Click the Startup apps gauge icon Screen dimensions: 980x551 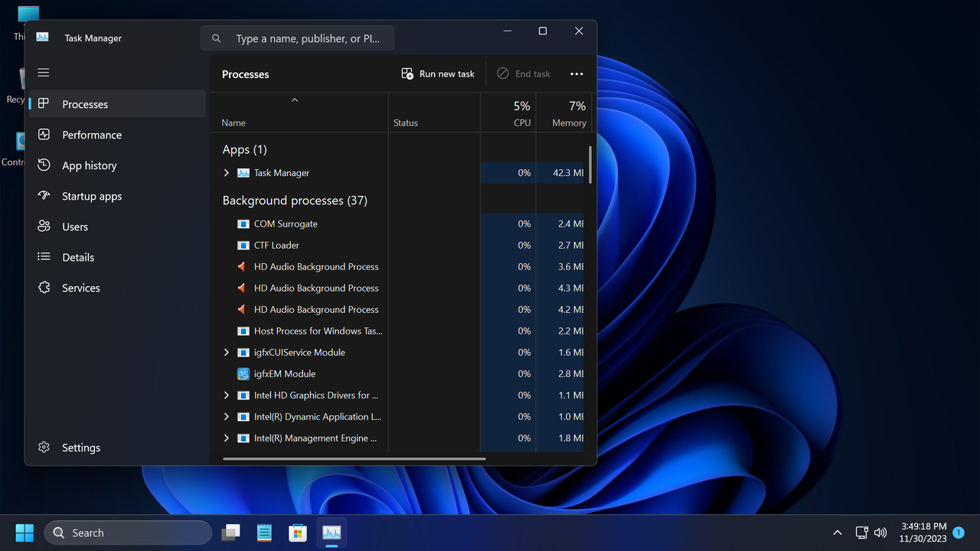[44, 195]
